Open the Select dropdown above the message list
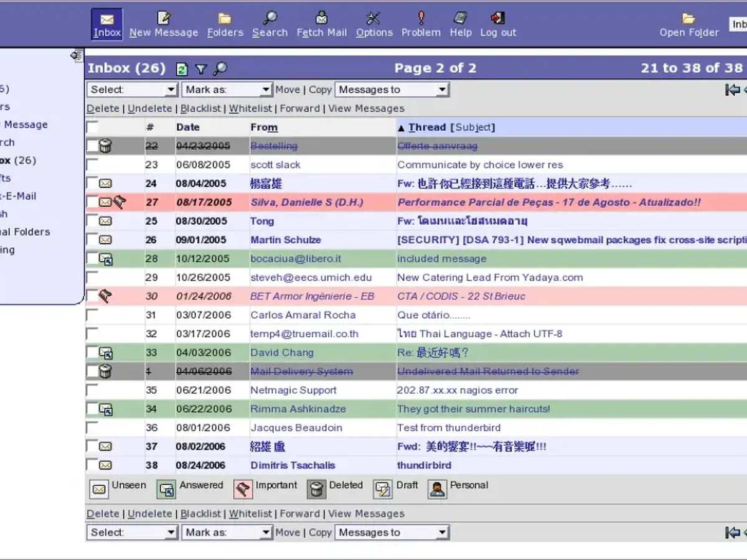747x560 pixels. click(x=133, y=90)
